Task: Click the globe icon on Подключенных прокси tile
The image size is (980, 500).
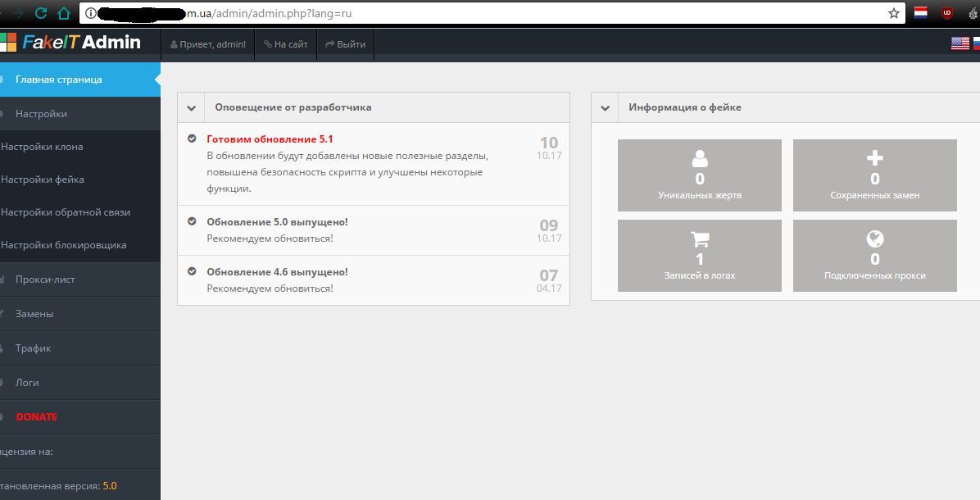Action: pyautogui.click(x=875, y=239)
